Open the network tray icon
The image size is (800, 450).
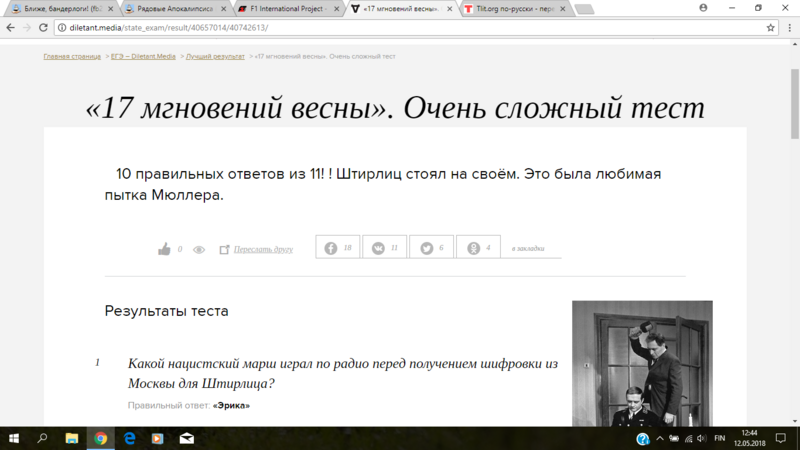coord(688,438)
